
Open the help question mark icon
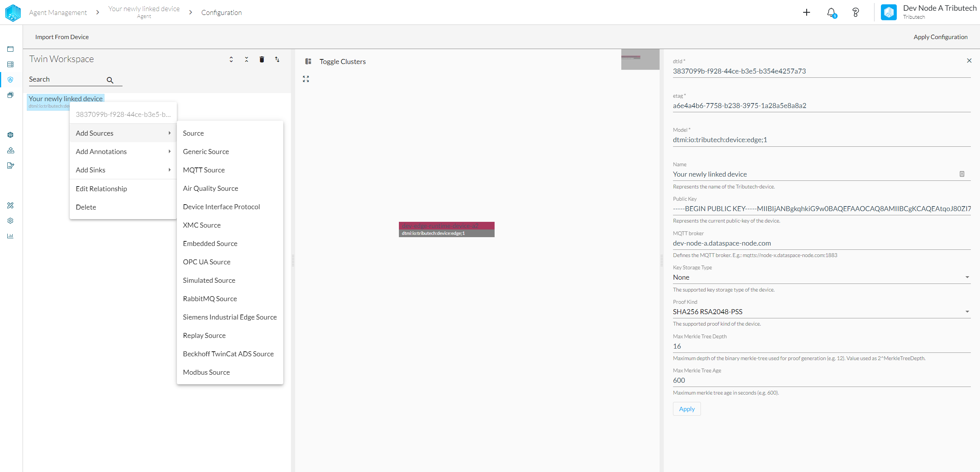[x=856, y=13]
